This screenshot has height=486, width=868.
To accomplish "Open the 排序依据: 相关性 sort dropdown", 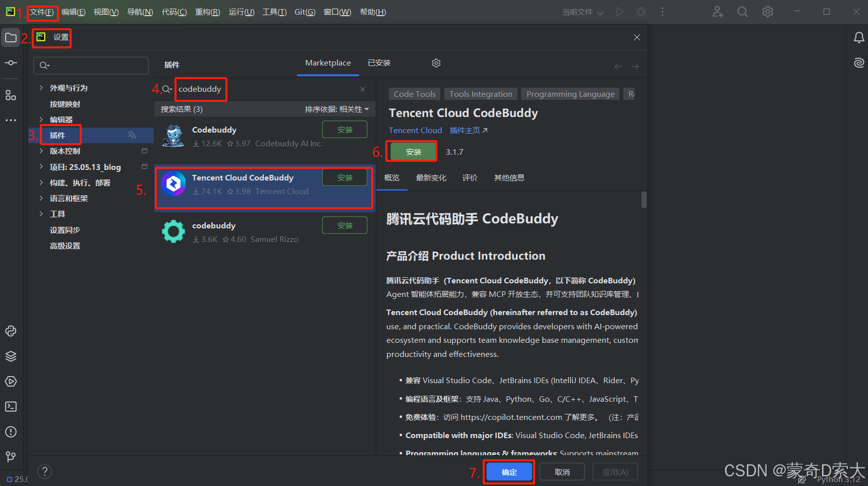I will click(337, 109).
